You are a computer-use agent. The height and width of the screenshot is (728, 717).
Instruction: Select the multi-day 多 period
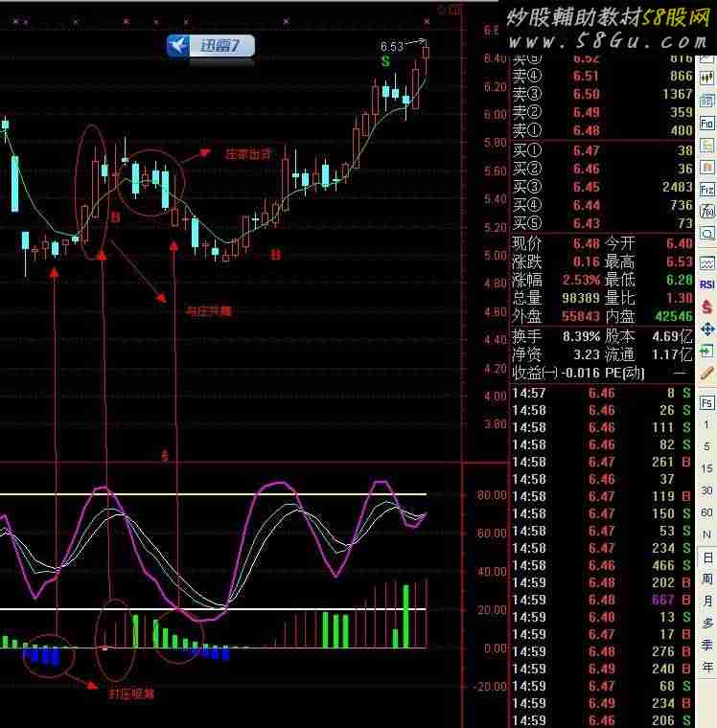click(706, 623)
